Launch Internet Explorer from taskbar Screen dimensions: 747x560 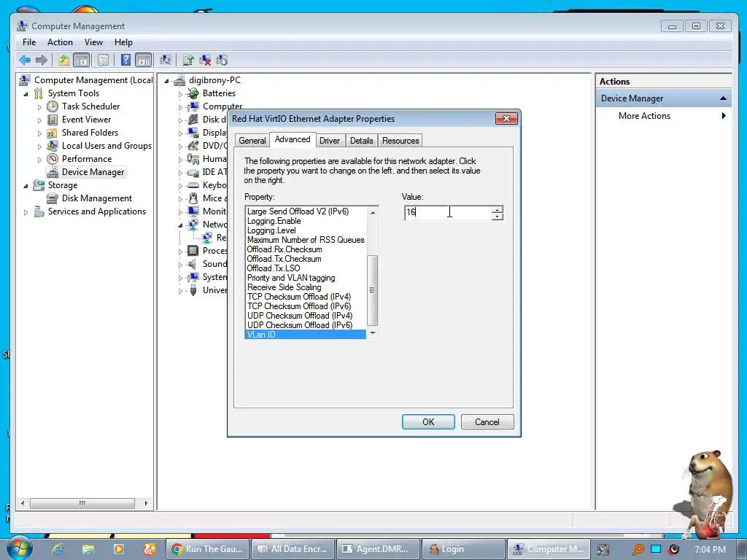coord(58,549)
